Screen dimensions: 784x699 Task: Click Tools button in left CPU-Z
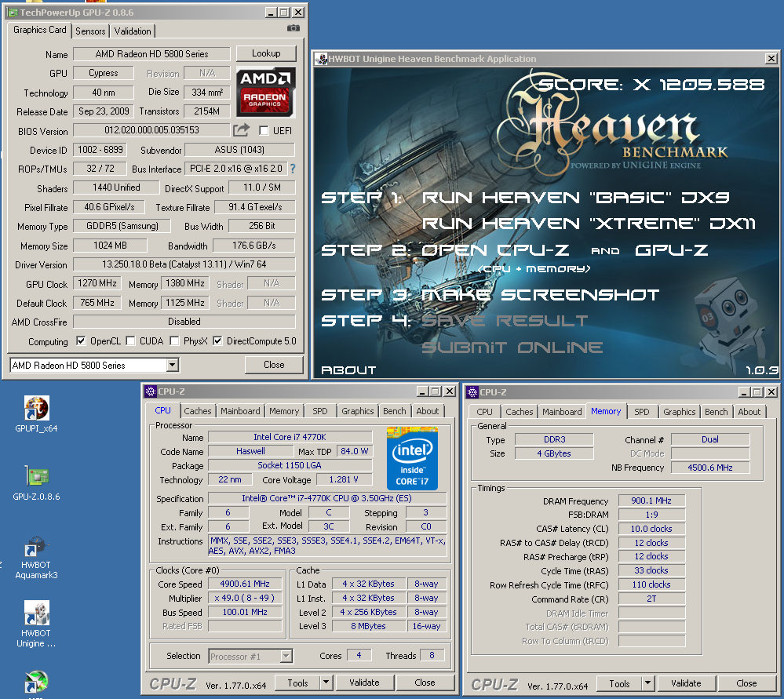(298, 683)
